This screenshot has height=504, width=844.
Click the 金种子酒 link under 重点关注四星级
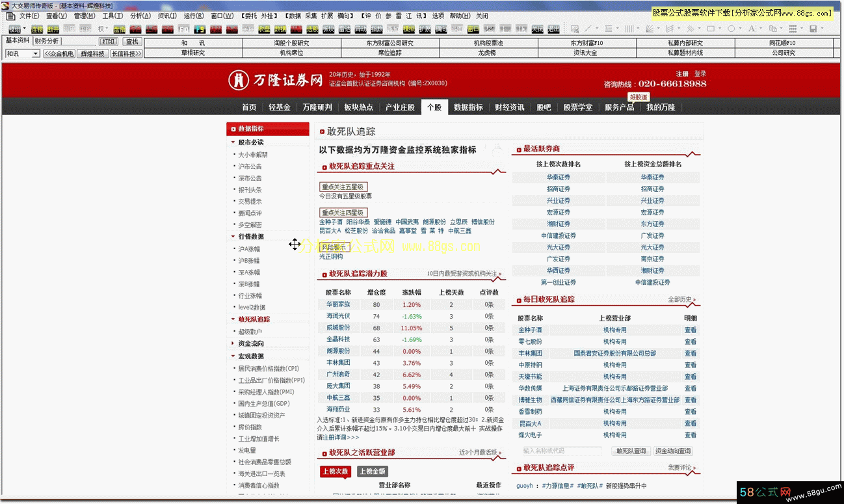[x=331, y=222]
